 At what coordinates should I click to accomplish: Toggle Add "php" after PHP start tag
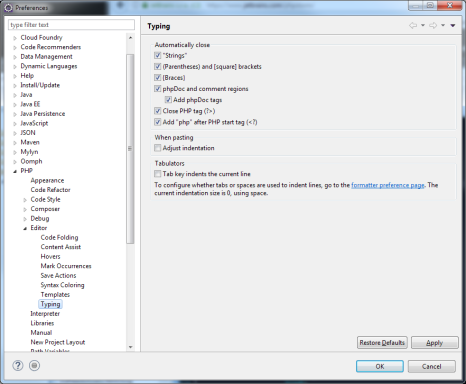[158, 122]
